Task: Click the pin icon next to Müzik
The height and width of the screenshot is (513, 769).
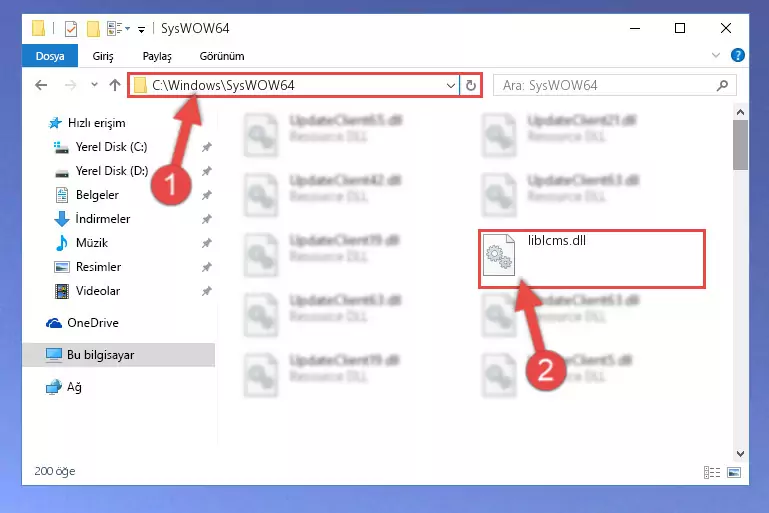Action: [x=206, y=243]
